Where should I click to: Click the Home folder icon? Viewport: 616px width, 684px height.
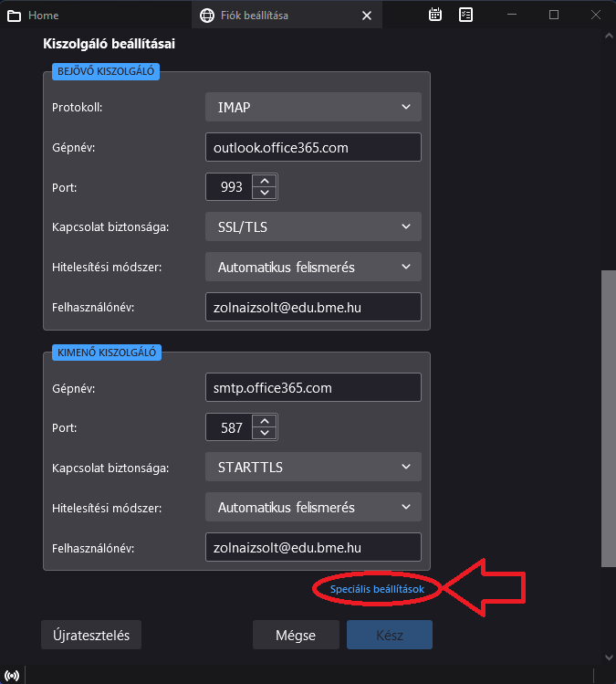tap(14, 16)
